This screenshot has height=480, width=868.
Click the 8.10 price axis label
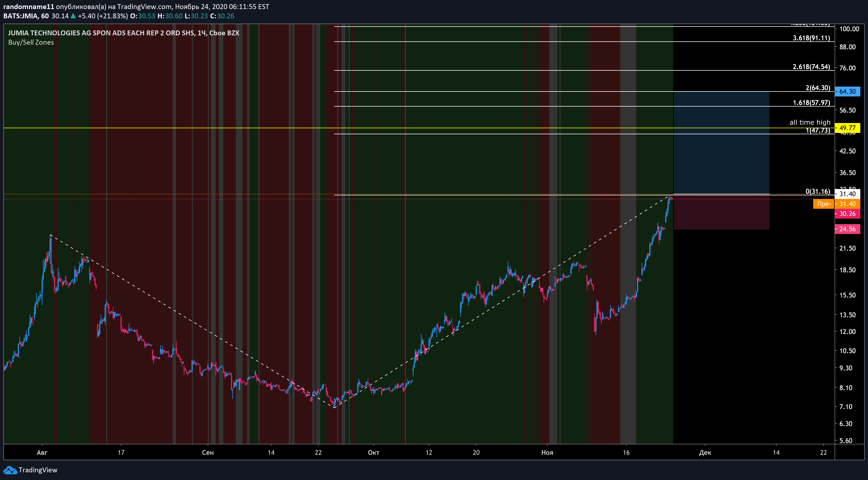(x=846, y=388)
